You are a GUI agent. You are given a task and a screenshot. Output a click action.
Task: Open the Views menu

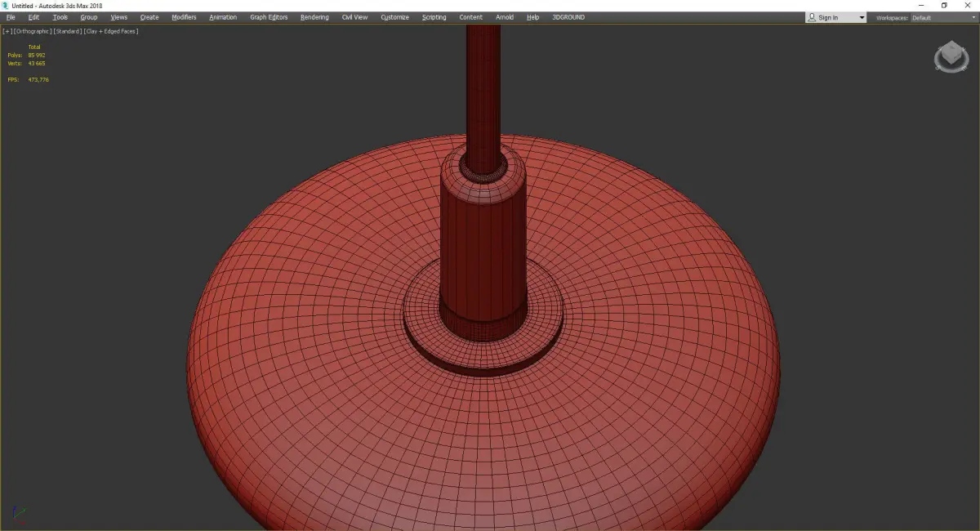point(119,17)
